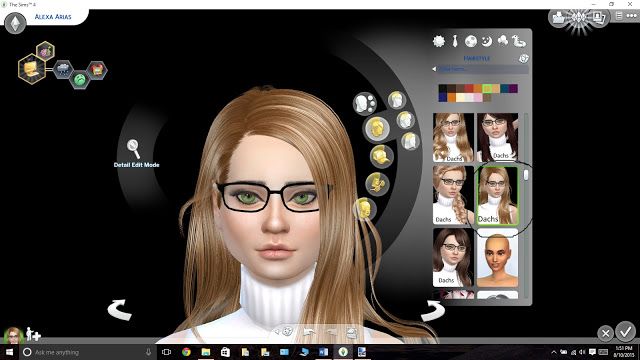The width and height of the screenshot is (640, 360).
Task: Select the Party balloons outfit category
Action: 503,41
